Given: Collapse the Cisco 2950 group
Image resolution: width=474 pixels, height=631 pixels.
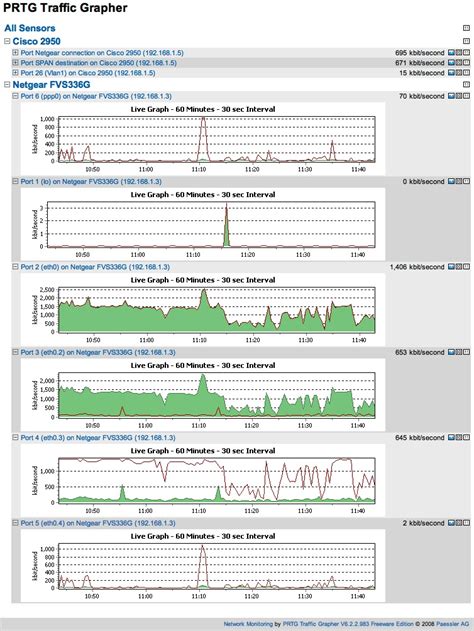Looking at the screenshot, I should (7, 41).
